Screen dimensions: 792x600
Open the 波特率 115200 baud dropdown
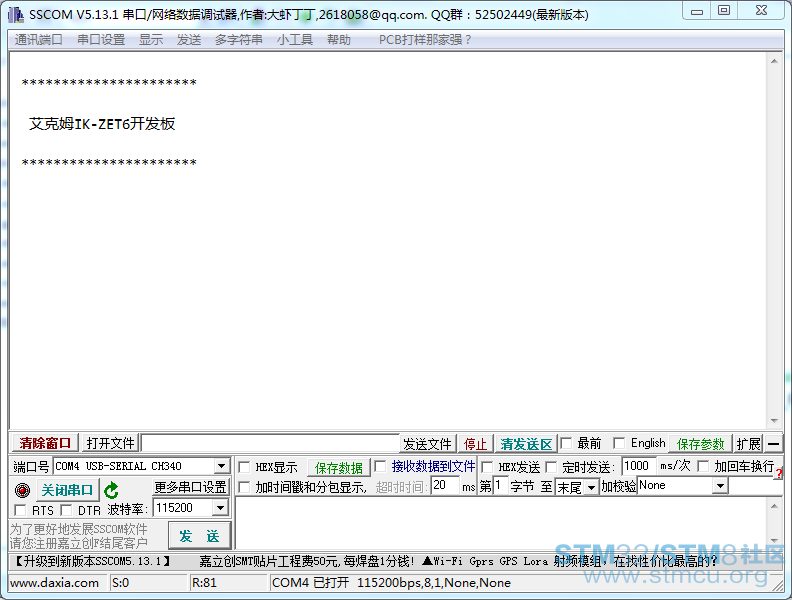pyautogui.click(x=220, y=508)
